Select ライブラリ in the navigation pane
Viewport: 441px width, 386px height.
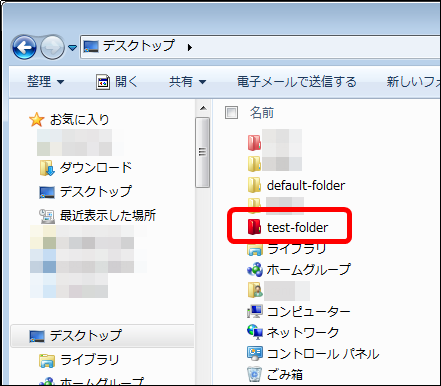click(x=90, y=360)
